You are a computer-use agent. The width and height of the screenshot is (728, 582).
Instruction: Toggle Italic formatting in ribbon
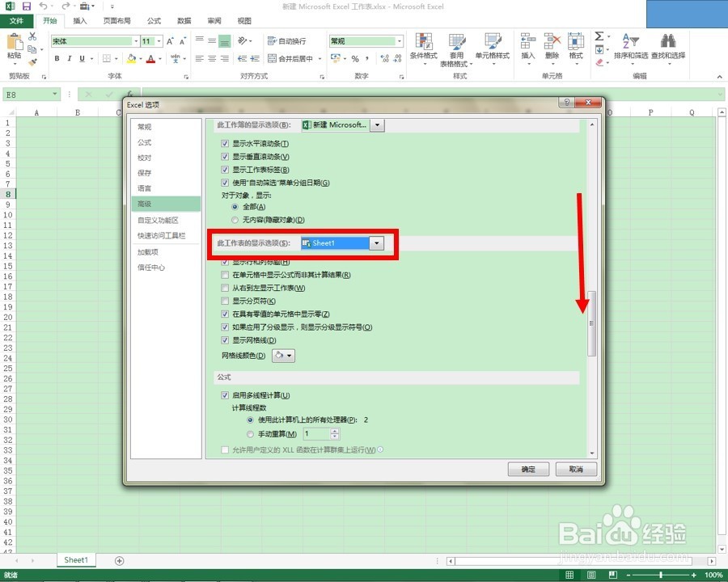coord(70,58)
